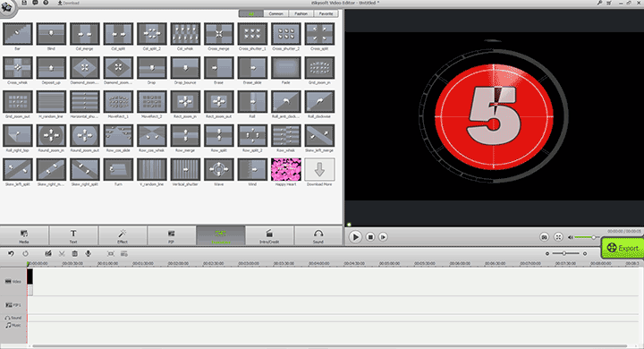Adjust the timeline zoom slider
Screen dimensions: 644x349
[x=565, y=253]
